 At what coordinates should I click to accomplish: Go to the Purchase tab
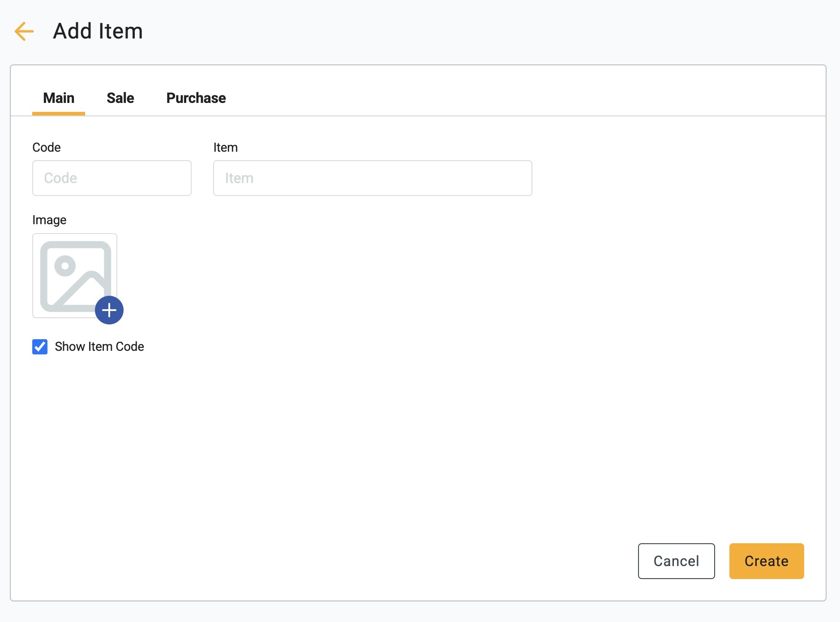tap(196, 98)
